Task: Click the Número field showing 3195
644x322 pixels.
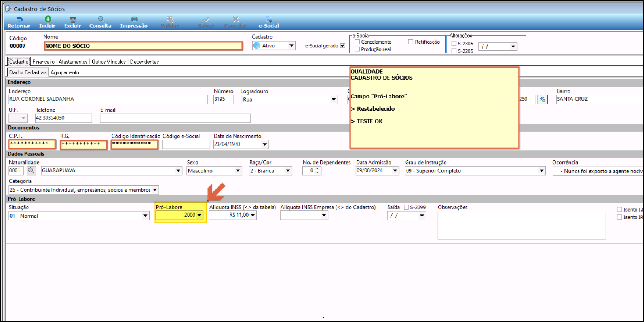Action: pos(223,99)
